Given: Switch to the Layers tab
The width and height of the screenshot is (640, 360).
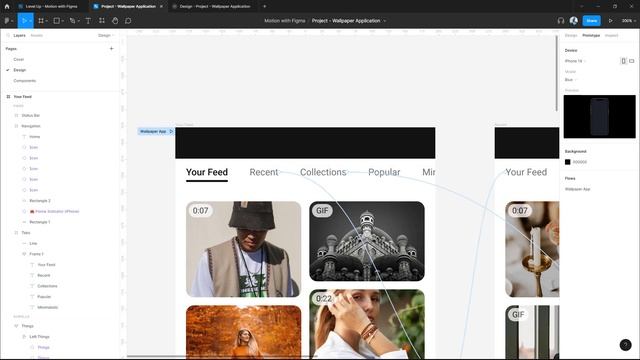Looking at the screenshot, I should pos(19,36).
